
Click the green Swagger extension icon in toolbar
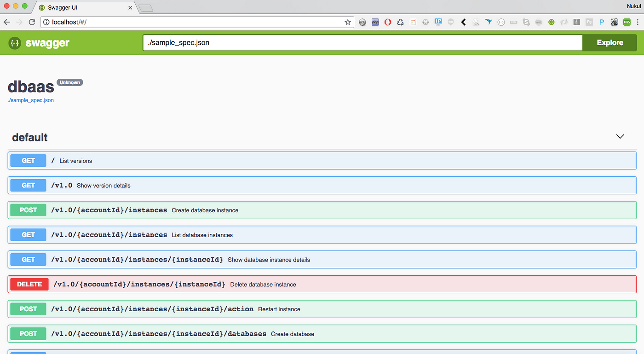tap(551, 22)
